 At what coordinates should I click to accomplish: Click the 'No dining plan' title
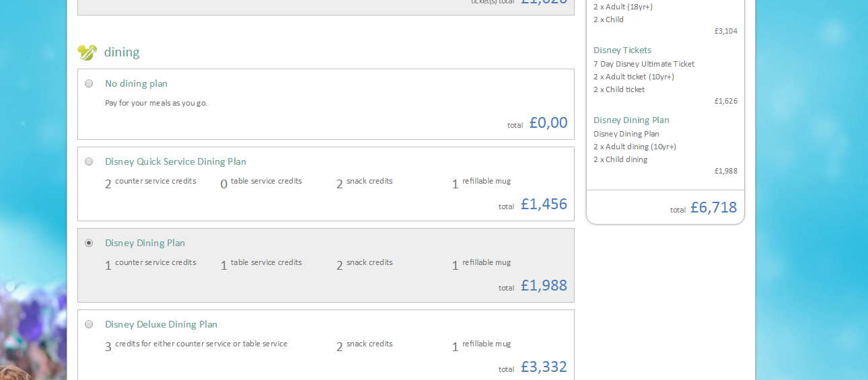click(136, 84)
